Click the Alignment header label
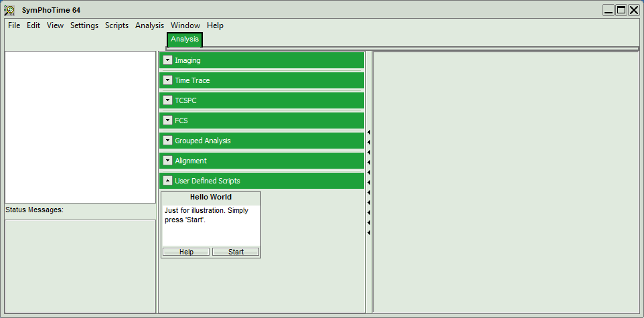The width and height of the screenshot is (644, 318). [191, 161]
